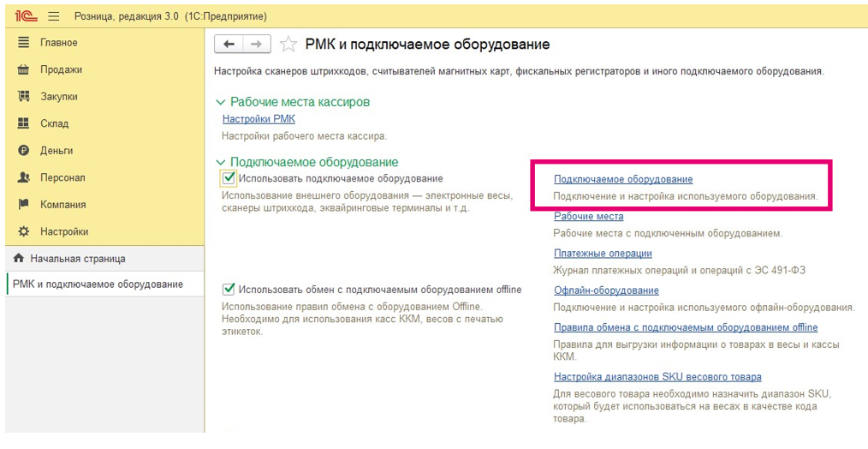Click the Персонал people icon
This screenshot has height=449, width=868.
(23, 177)
